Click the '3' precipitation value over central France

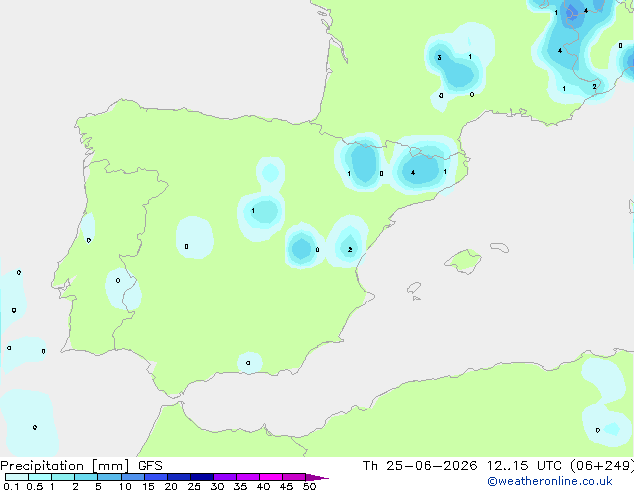pos(440,57)
